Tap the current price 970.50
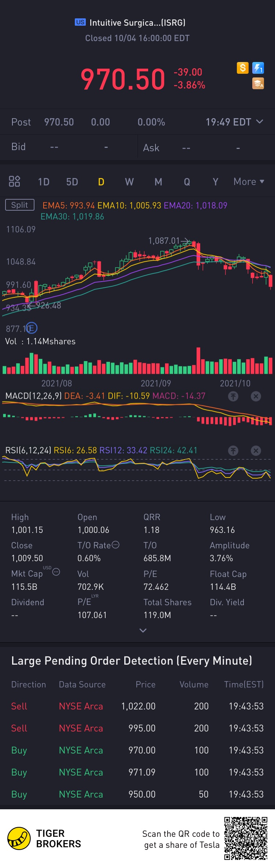 [123, 79]
